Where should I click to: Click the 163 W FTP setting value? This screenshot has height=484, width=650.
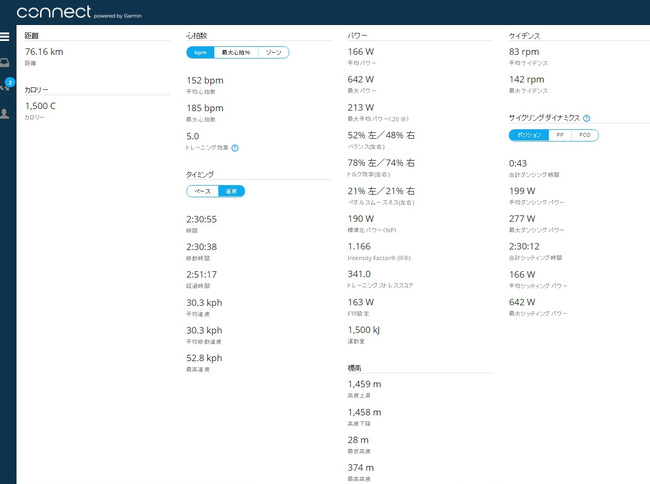tap(361, 302)
